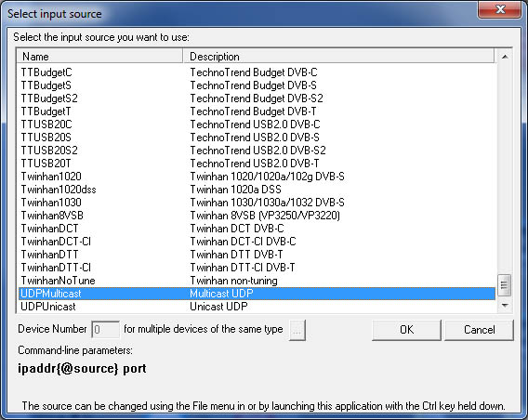The height and width of the screenshot is (420, 528).
Task: Select the TwinhanDTT-CI row
Action: tap(257, 268)
